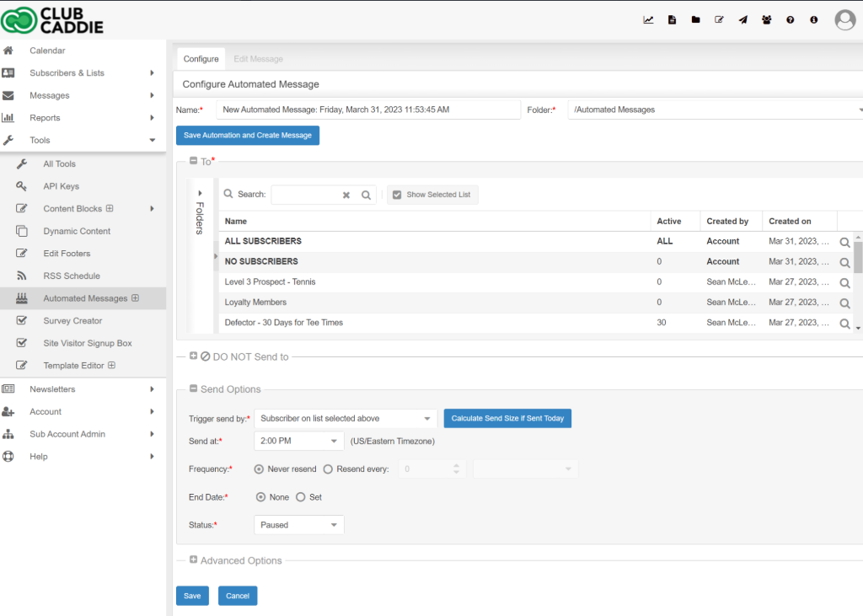Open the user profile avatar
The image size is (863, 616).
[x=844, y=20]
